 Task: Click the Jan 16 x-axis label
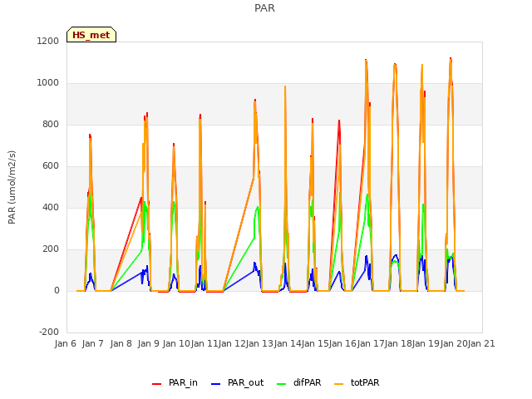[x=343, y=343]
